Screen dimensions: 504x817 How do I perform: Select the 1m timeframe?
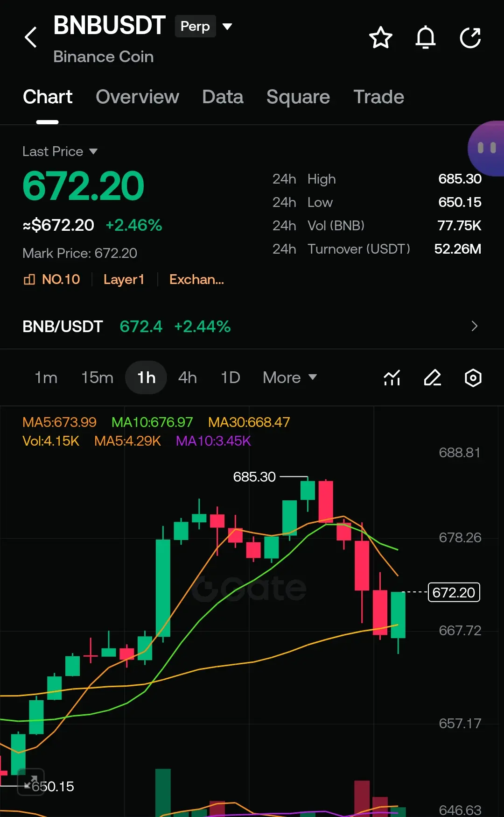[x=46, y=377]
